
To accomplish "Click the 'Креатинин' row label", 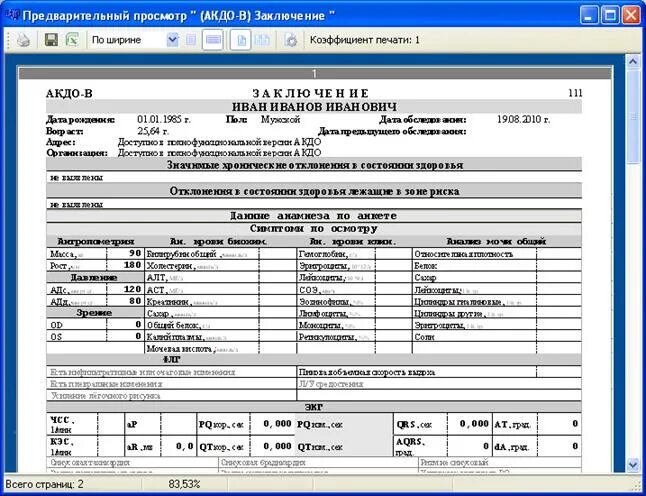I will click(x=169, y=302).
